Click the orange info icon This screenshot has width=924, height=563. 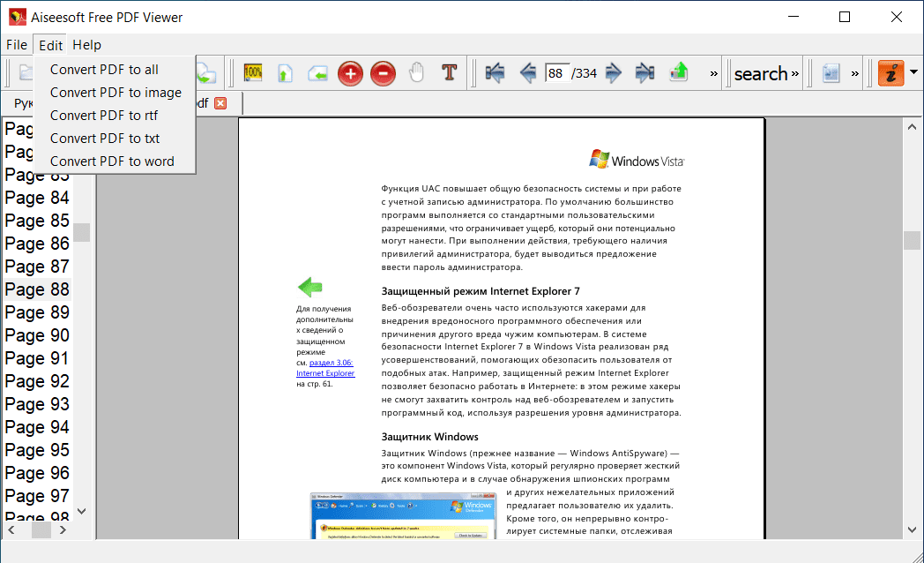point(891,73)
